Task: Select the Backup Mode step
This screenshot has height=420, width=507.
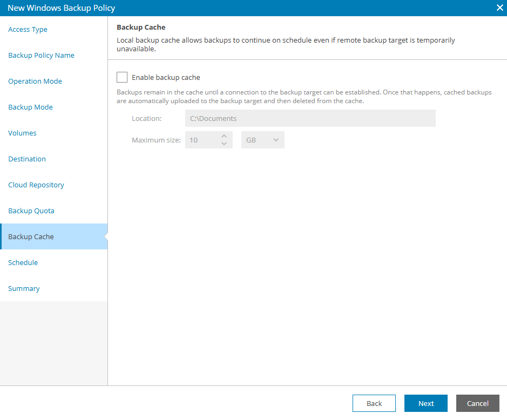Action: (x=31, y=107)
